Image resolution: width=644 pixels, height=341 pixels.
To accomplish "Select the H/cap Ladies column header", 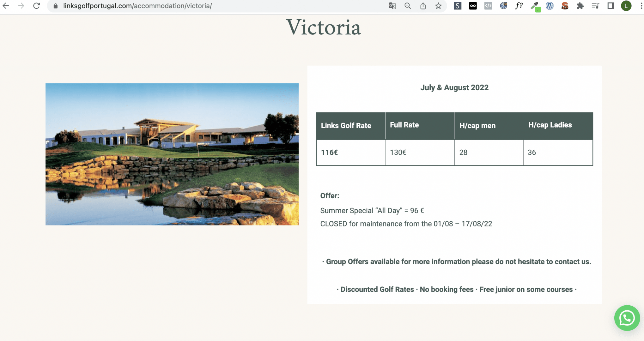I will coord(558,126).
